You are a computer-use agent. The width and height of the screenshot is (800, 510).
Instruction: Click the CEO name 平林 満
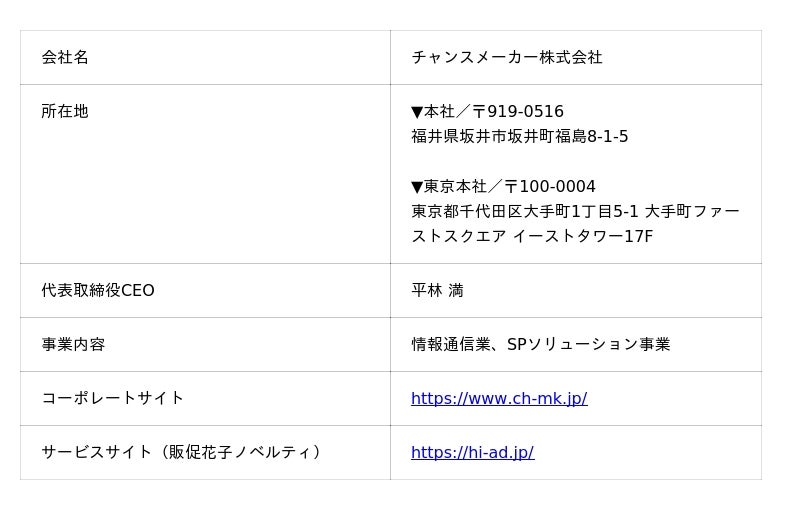(x=437, y=290)
